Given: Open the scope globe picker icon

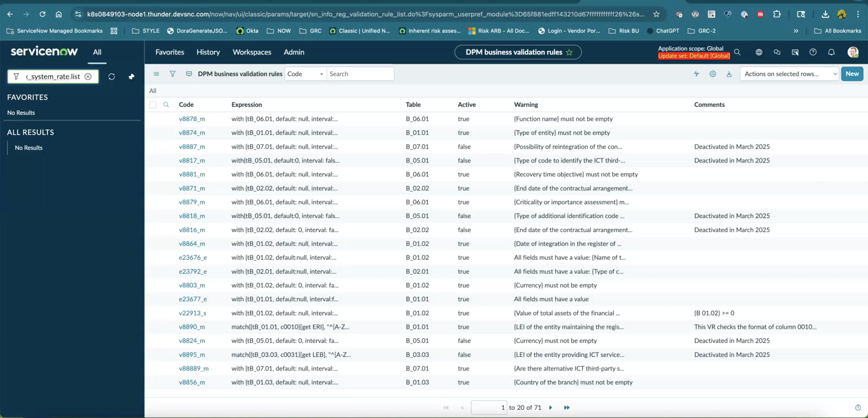Looking at the screenshot, I should 759,52.
